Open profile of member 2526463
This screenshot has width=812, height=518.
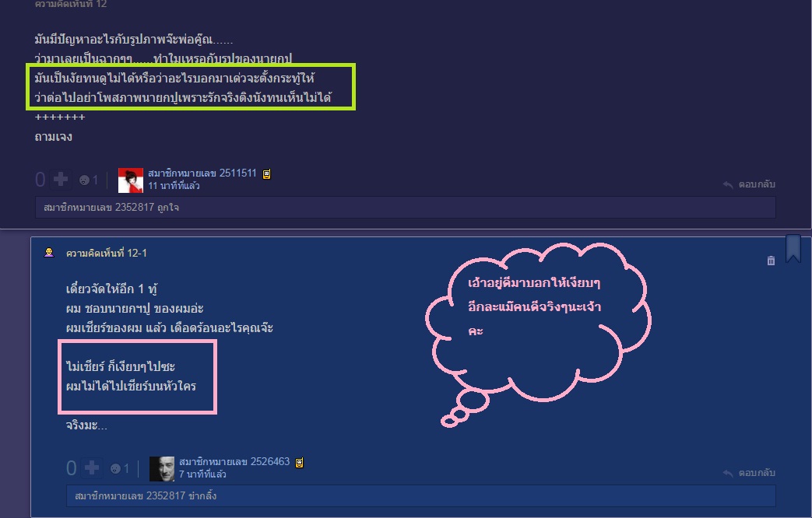tap(234, 461)
